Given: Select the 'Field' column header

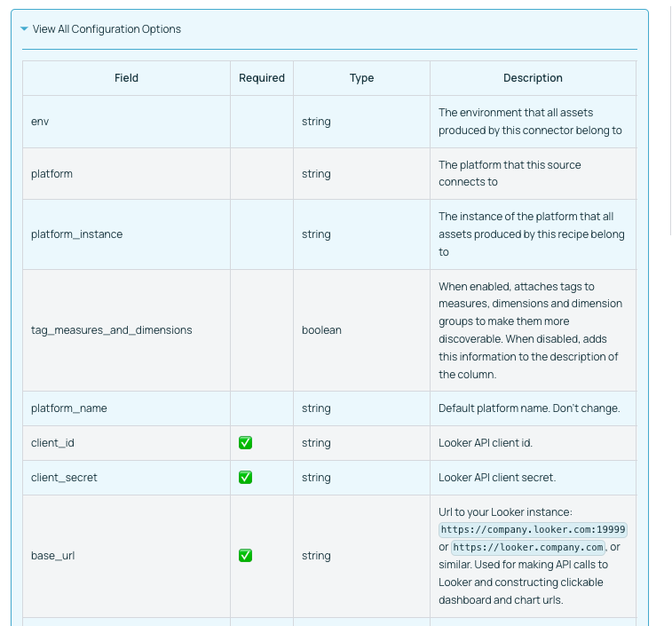Looking at the screenshot, I should [x=126, y=78].
